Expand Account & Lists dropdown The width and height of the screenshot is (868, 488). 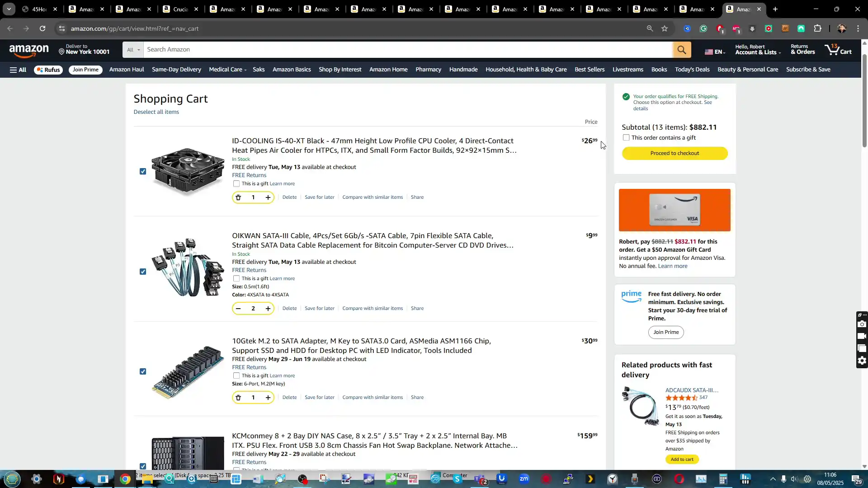pyautogui.click(x=758, y=50)
